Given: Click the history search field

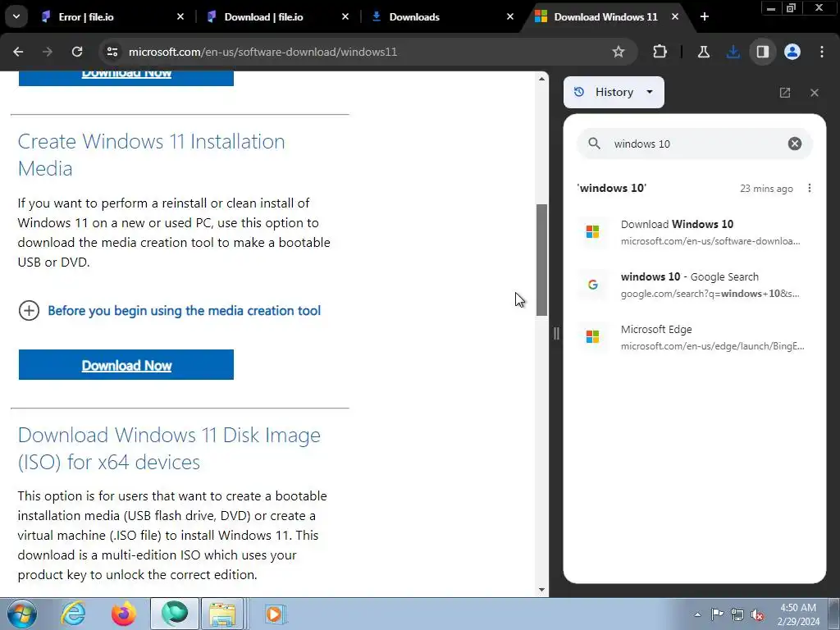Looking at the screenshot, I should [x=694, y=144].
